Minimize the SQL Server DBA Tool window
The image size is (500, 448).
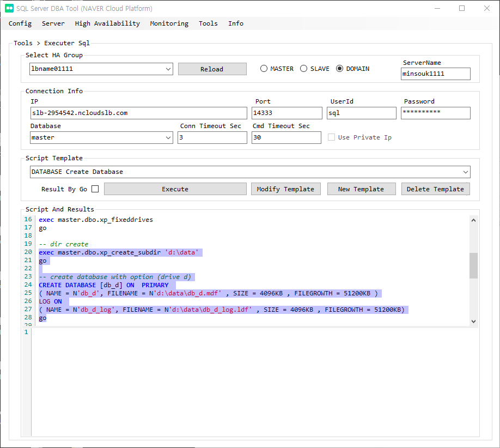pos(437,8)
